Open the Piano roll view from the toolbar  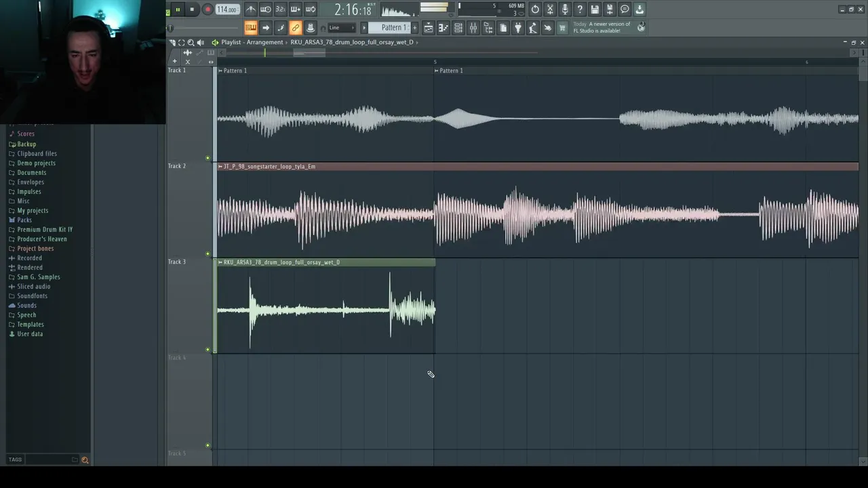coord(443,28)
